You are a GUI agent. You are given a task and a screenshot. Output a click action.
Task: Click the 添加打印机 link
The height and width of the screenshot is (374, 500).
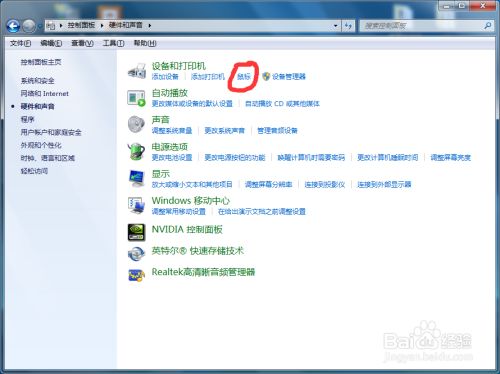point(208,77)
